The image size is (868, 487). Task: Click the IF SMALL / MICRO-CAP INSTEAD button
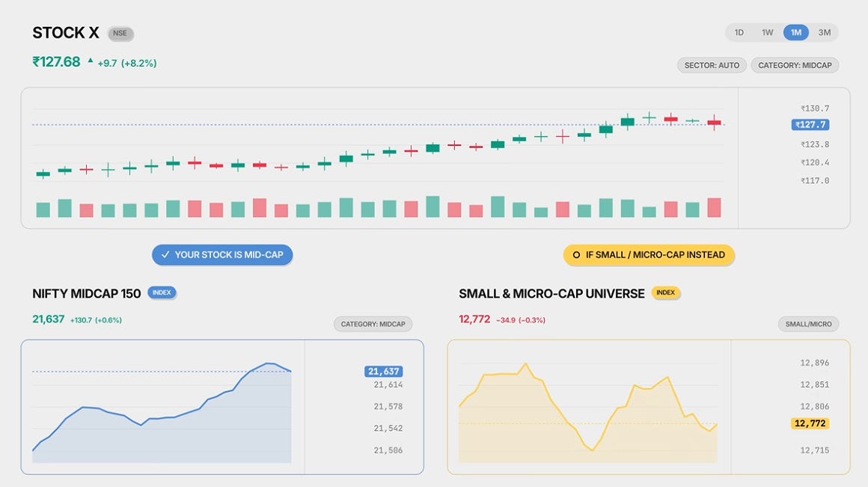[x=649, y=254]
